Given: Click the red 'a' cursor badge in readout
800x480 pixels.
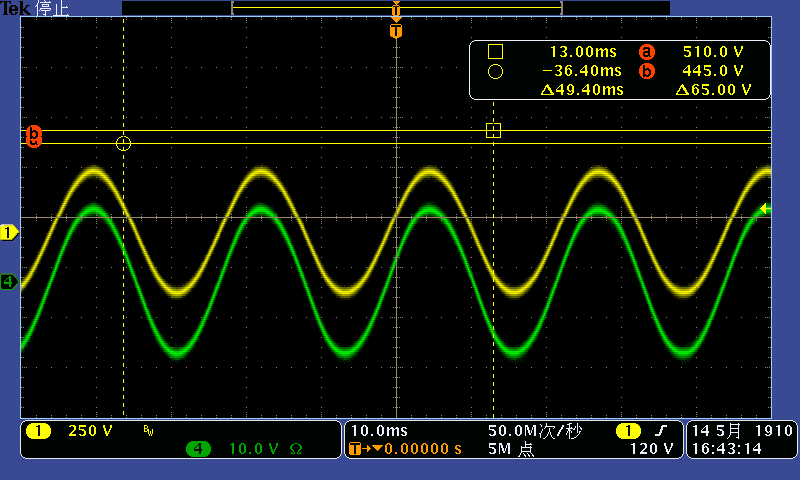Looking at the screenshot, I should [646, 52].
